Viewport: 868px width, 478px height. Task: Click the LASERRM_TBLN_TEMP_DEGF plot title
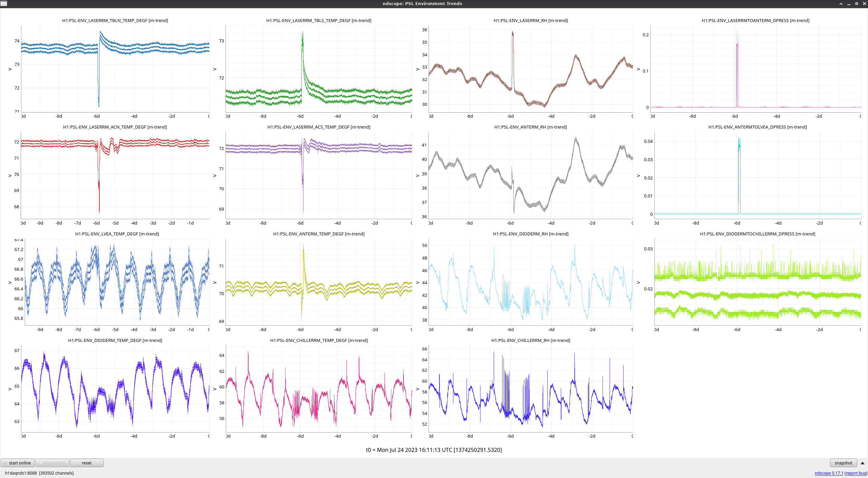tap(115, 20)
